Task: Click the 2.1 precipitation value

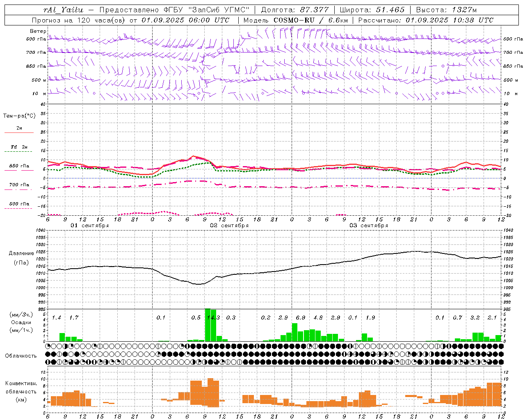Action: pyautogui.click(x=492, y=318)
